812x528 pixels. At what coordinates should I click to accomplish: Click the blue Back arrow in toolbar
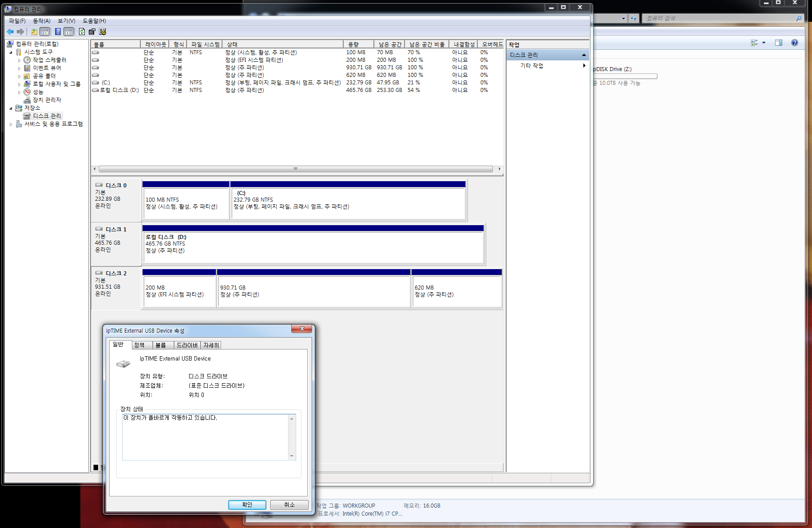10,32
